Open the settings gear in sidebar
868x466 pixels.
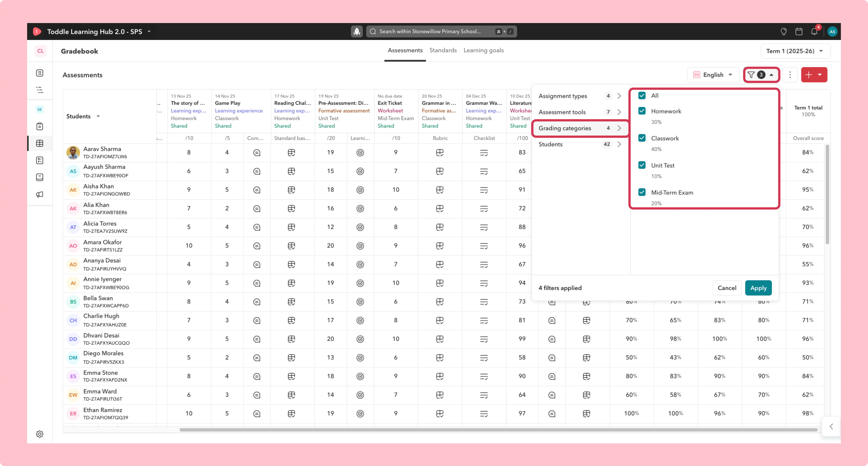(x=40, y=434)
